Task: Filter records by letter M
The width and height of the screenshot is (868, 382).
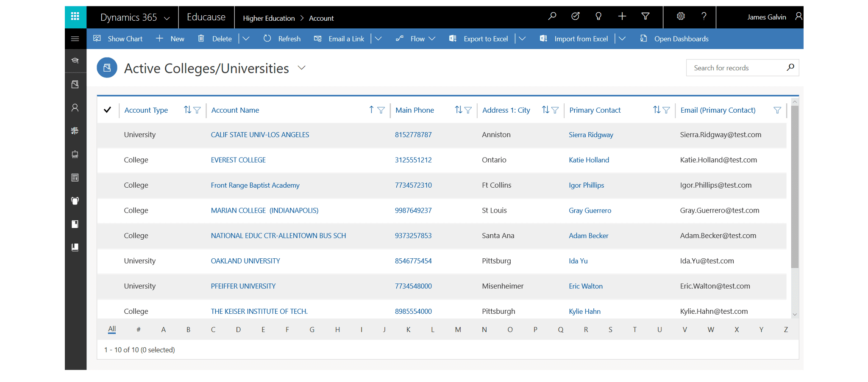Action: click(x=458, y=329)
